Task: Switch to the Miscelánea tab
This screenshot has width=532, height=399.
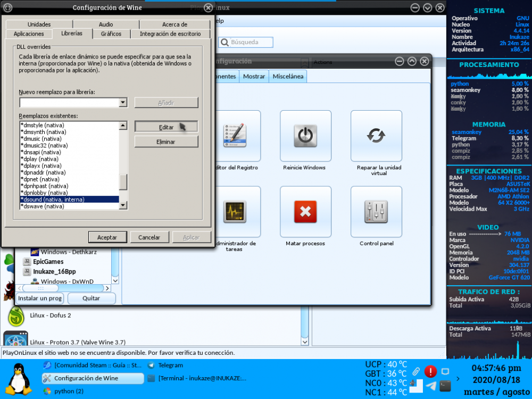Action: [288, 77]
